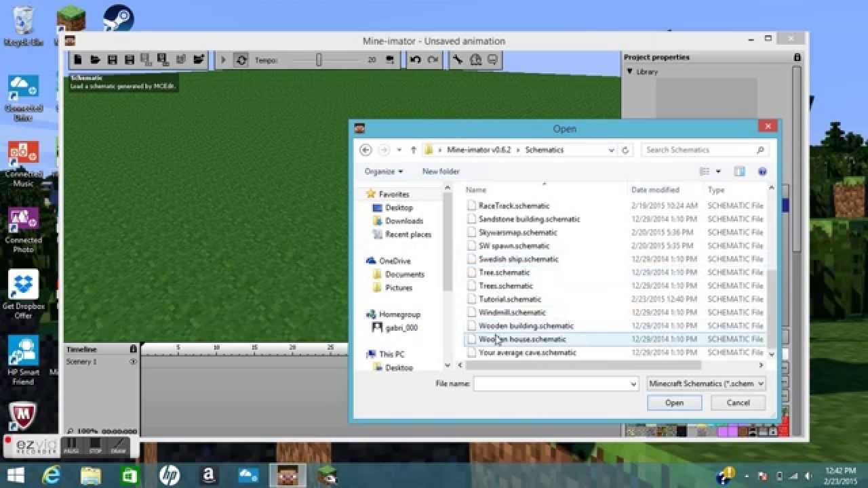Go up one folder level in dialog
This screenshot has width=868, height=488.
[x=413, y=150]
